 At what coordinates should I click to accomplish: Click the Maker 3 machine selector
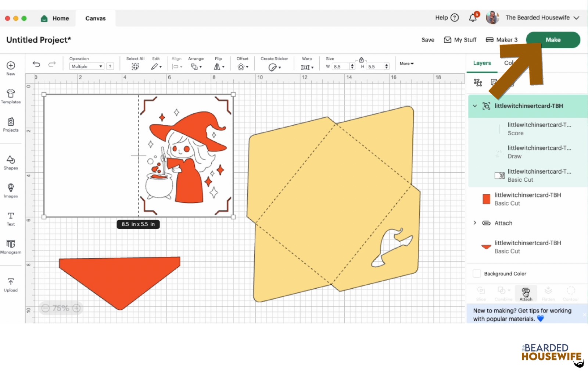[x=502, y=40]
